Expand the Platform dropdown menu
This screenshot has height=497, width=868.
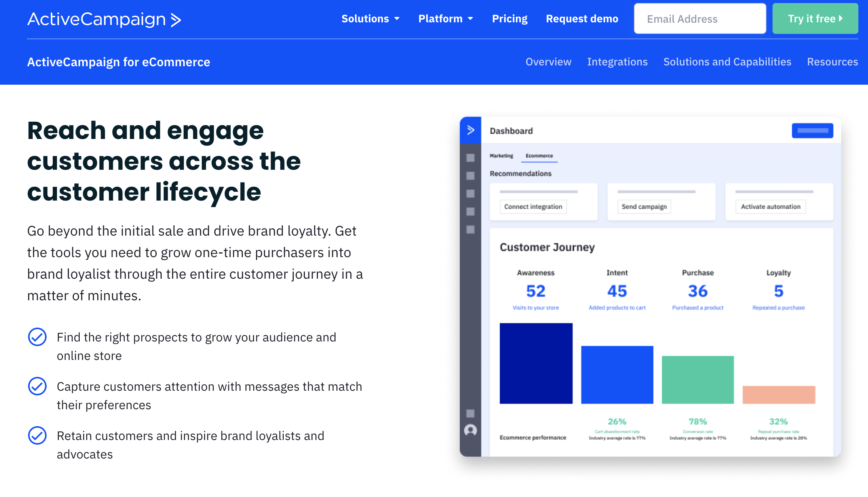coord(446,18)
